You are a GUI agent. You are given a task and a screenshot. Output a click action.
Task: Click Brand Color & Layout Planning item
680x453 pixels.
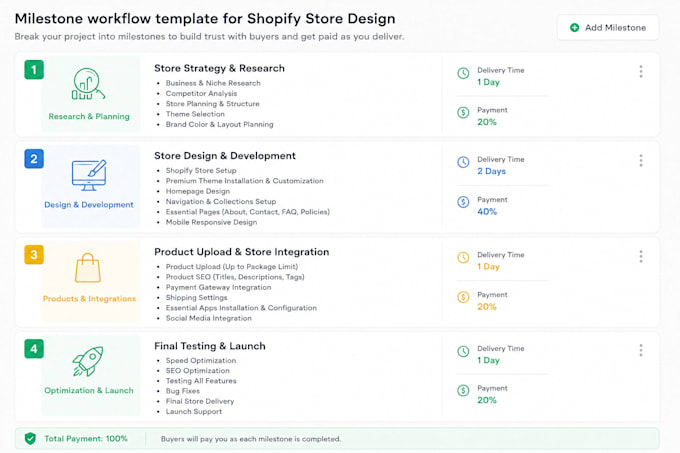coord(219,125)
